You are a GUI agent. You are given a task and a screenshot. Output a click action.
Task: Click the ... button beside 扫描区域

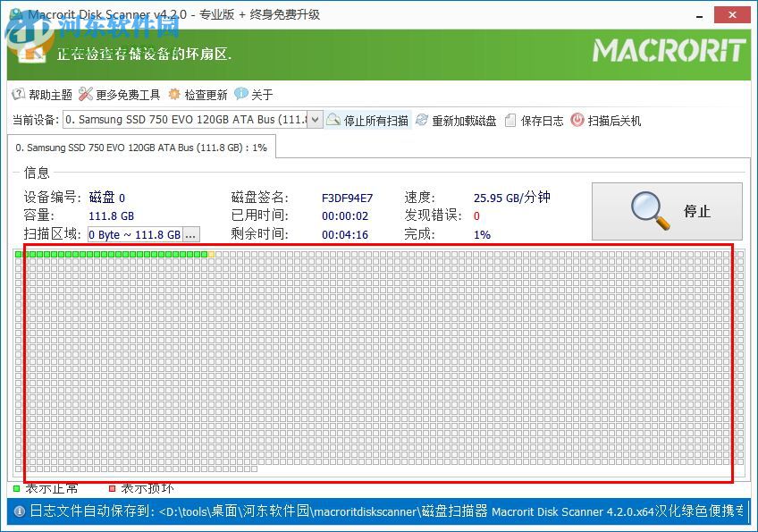pyautogui.click(x=189, y=234)
